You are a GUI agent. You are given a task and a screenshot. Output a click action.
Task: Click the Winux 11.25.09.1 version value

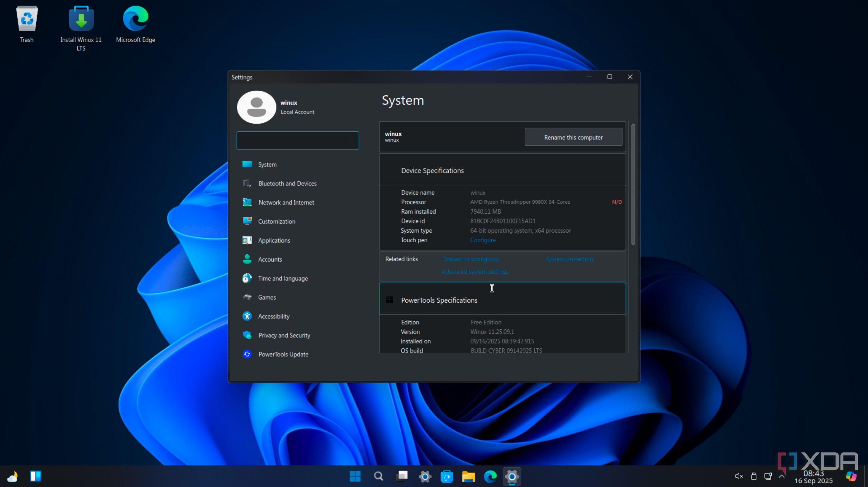click(492, 332)
